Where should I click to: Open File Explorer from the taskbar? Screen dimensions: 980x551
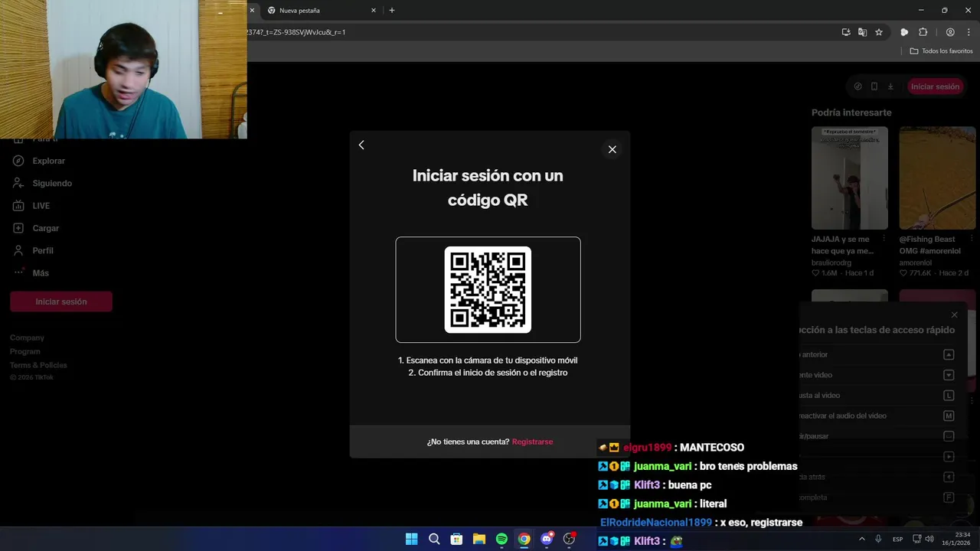[x=479, y=539]
